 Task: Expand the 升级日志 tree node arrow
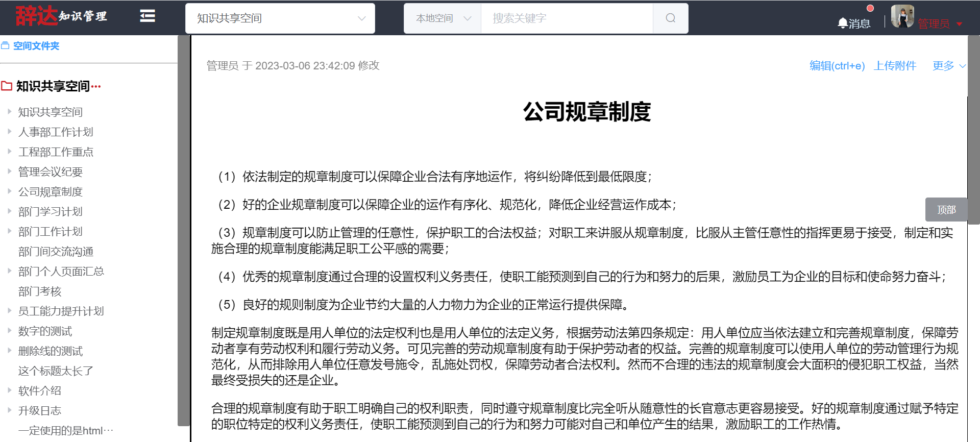click(9, 410)
